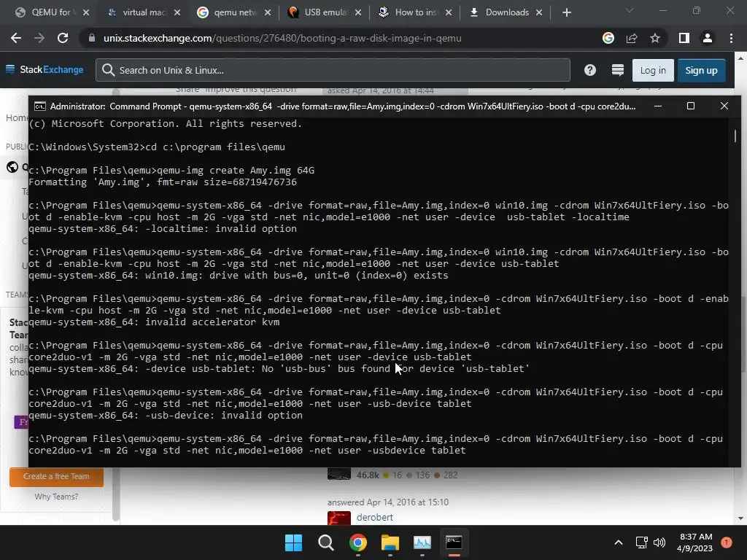This screenshot has width=747, height=560.
Task: Open the Windows Start menu
Action: (293, 542)
